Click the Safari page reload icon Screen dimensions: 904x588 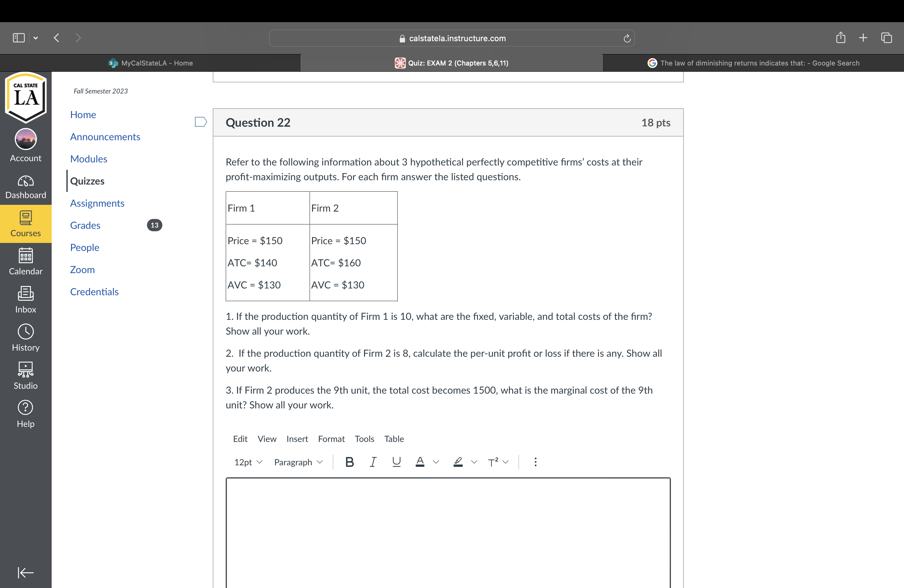[627, 38]
